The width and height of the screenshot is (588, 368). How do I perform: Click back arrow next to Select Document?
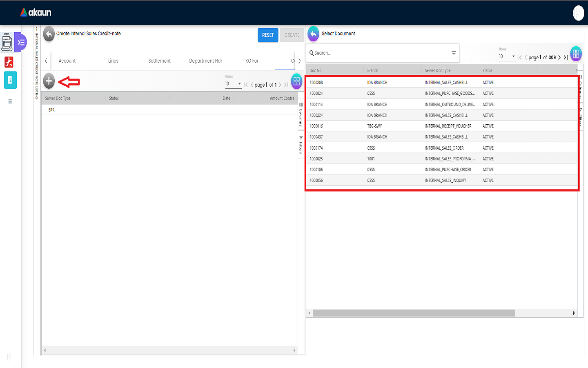pyautogui.click(x=313, y=34)
